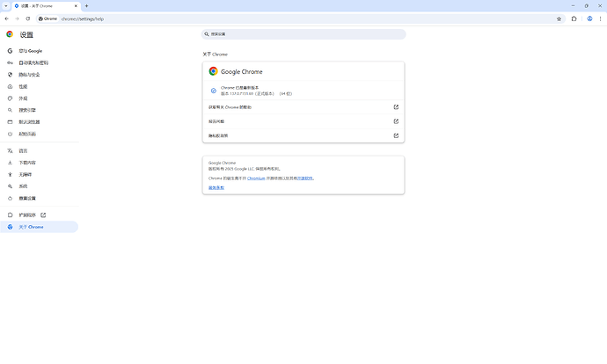Open the 服务条款 terms of service link
This screenshot has height=364, width=607.
216,187
